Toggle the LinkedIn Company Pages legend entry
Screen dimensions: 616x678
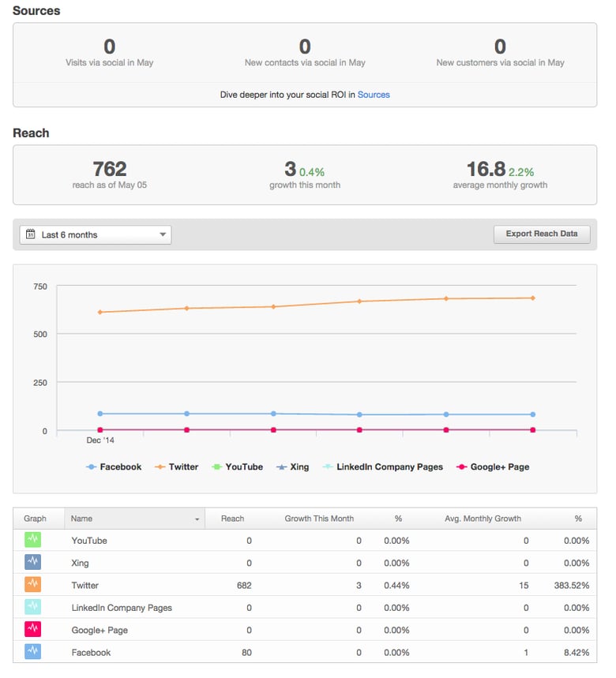382,467
